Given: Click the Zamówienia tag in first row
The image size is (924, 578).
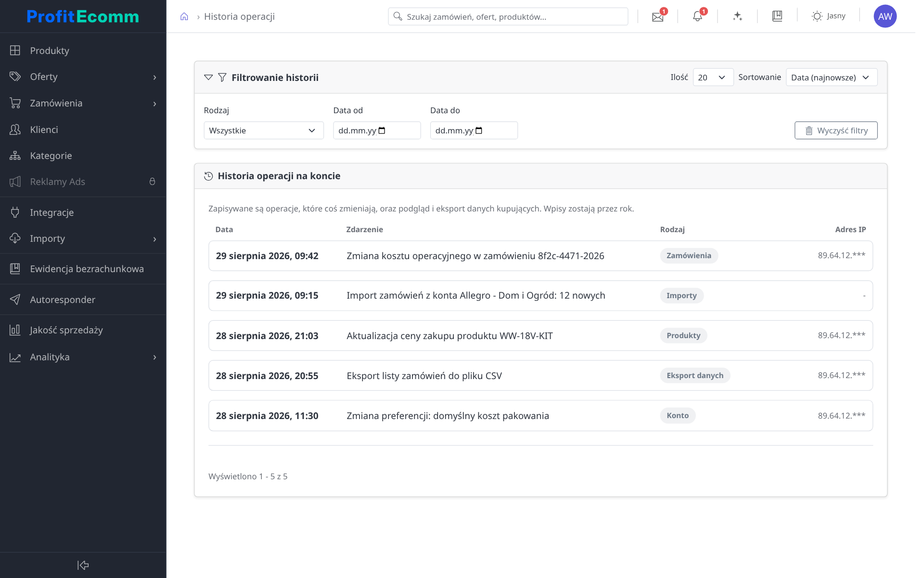Looking at the screenshot, I should pyautogui.click(x=689, y=256).
